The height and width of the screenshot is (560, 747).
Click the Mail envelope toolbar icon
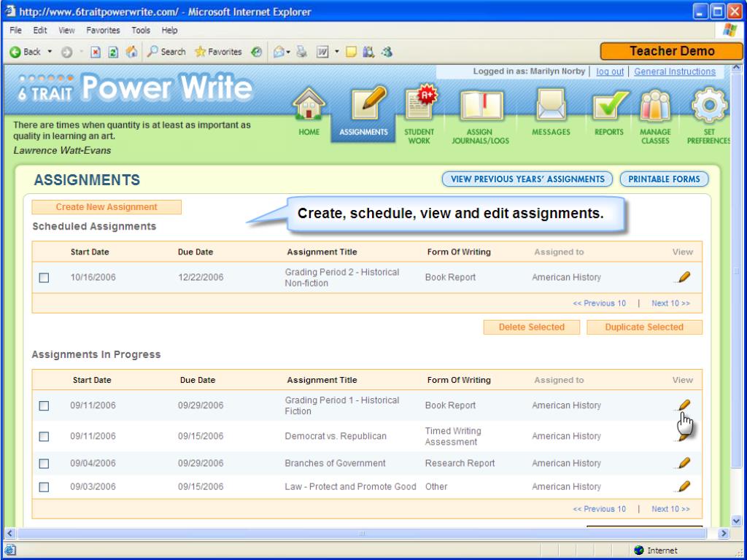[279, 52]
